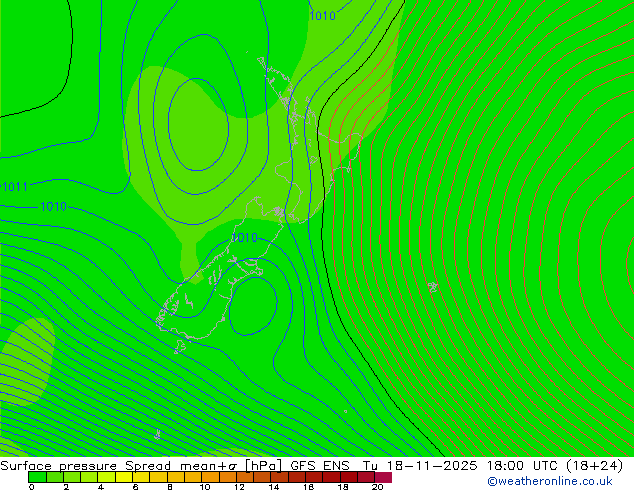
Task: Click the '(18+24)' forecast hour text
Action: pos(594,466)
